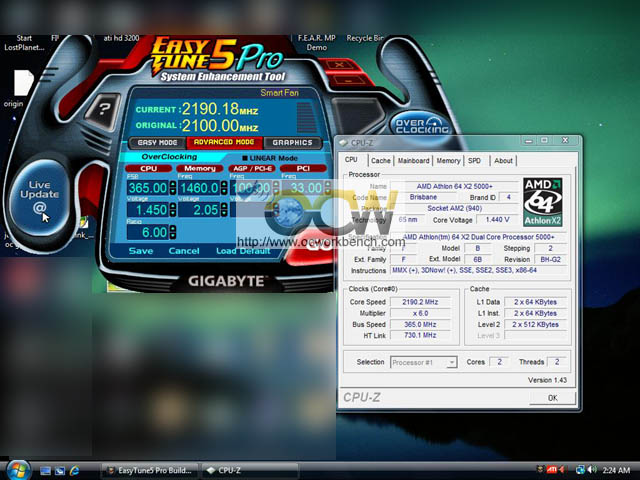Image resolution: width=640 pixels, height=480 pixels.
Task: Click the Core Voltage 1.440 V value
Action: point(497,220)
